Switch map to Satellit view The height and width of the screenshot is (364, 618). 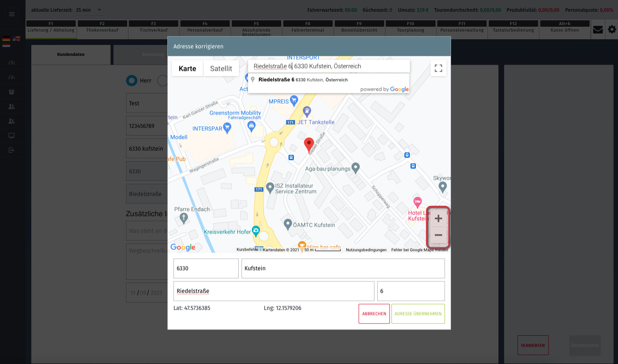221,68
